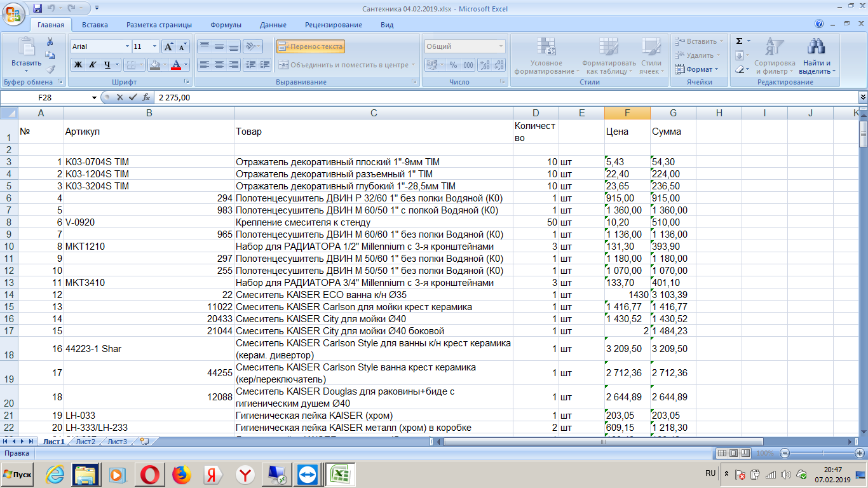868x488 pixels.
Task: Apply the yellow fill color bucket
Action: tap(154, 64)
